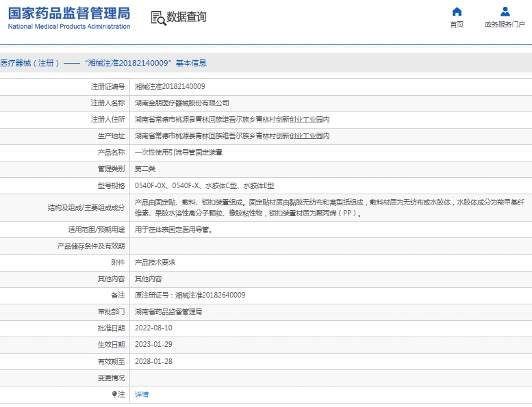Viewport: 532px width, 407px height.
Task: Click the 管理类别 label
Action: (112, 169)
